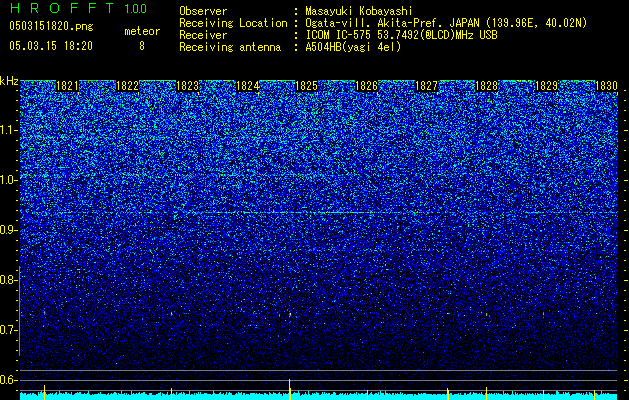629x400 pixels.
Task: Click the tallest yellow spike at 1825
Action: [x=290, y=389]
